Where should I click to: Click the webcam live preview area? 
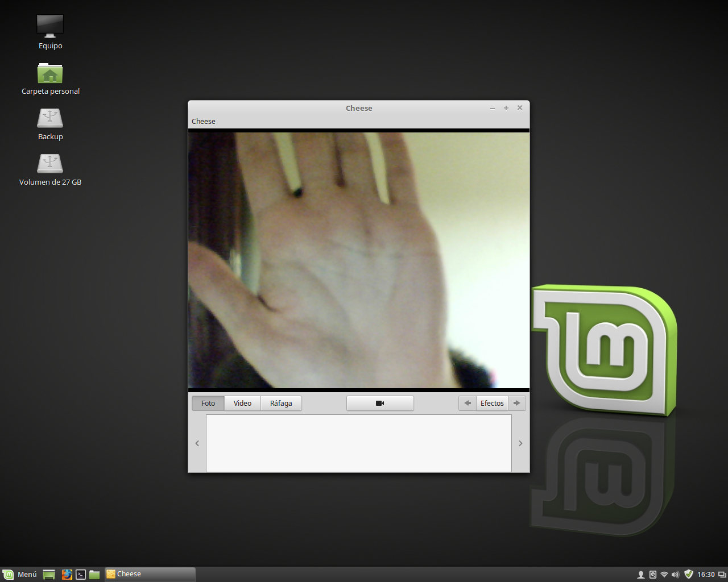tap(359, 260)
